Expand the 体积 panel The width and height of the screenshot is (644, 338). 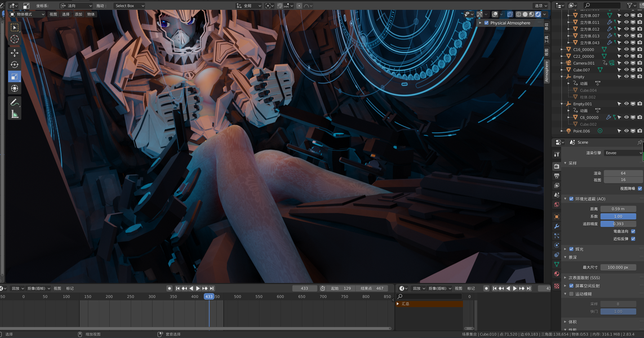(x=566, y=322)
